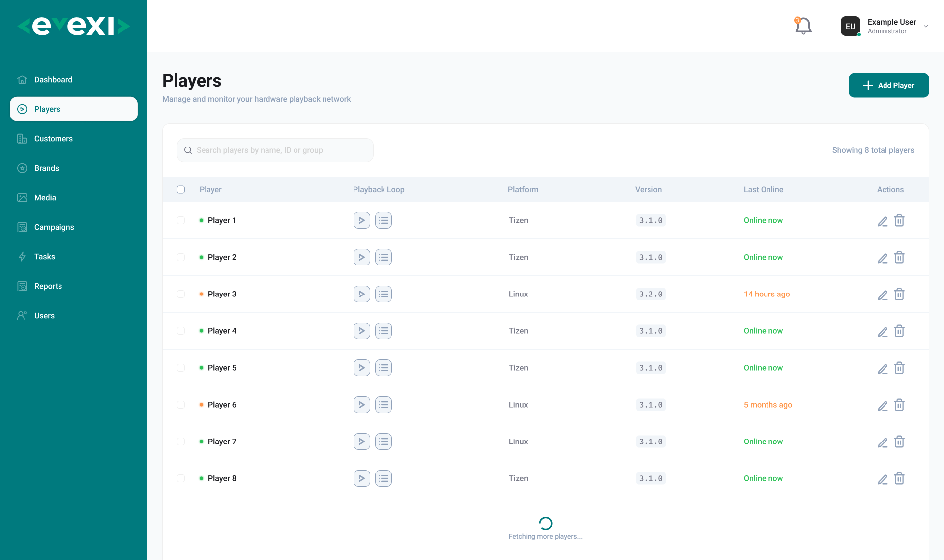Edit Player 3 with the pencil icon

coord(883,295)
